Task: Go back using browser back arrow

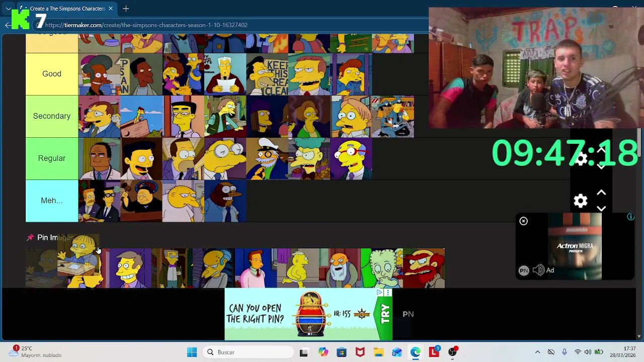Action: (8, 25)
